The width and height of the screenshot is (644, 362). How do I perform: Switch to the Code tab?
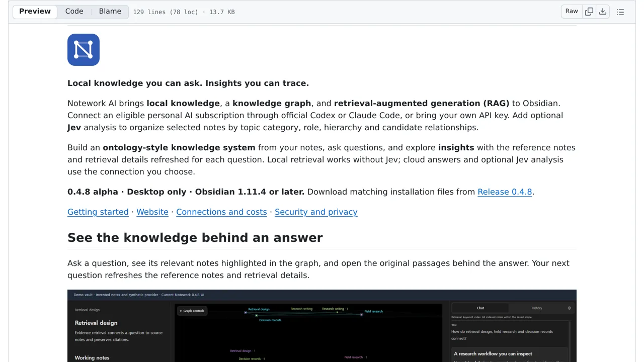tap(74, 12)
